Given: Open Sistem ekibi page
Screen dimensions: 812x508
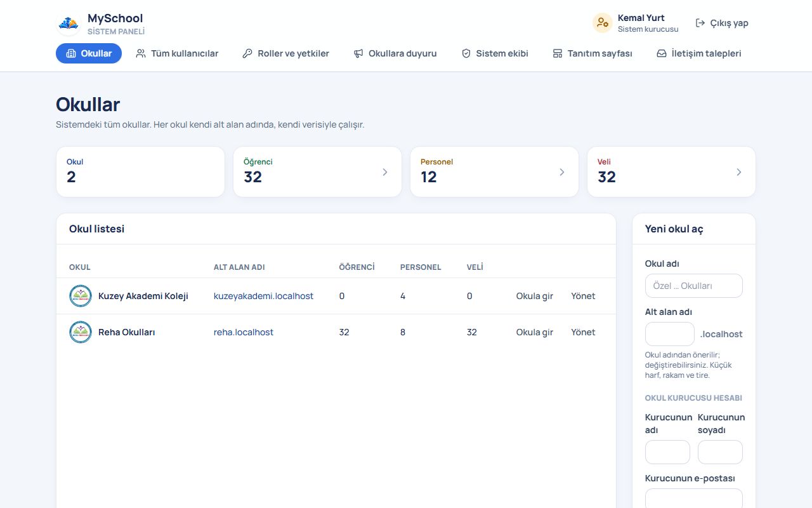Looking at the screenshot, I should [495, 53].
